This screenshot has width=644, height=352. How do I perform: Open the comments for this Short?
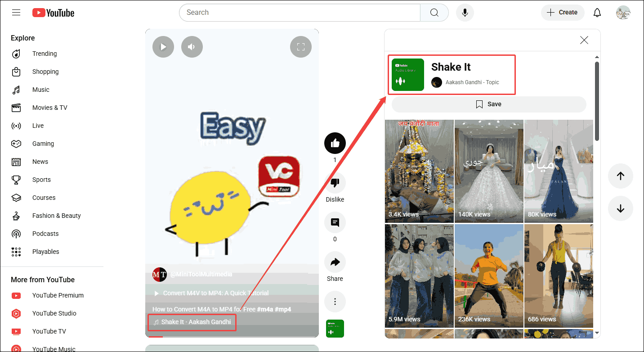(x=335, y=223)
